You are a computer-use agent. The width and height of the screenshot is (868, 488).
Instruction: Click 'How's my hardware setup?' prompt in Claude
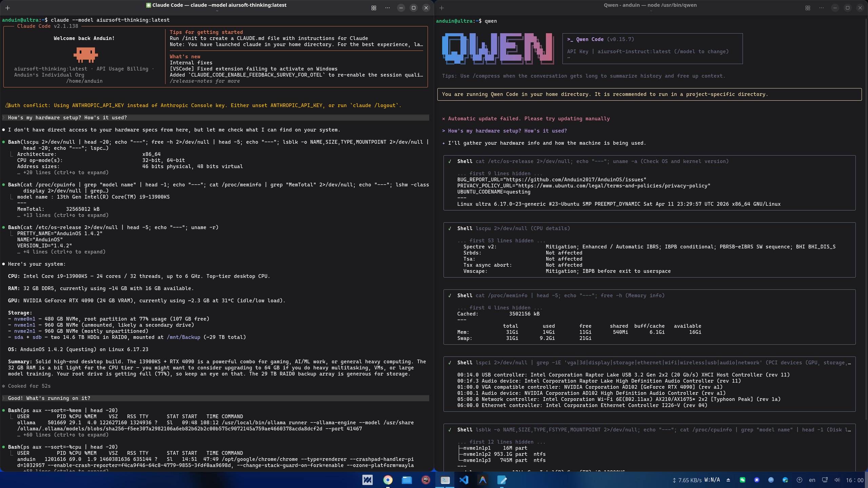pos(216,118)
